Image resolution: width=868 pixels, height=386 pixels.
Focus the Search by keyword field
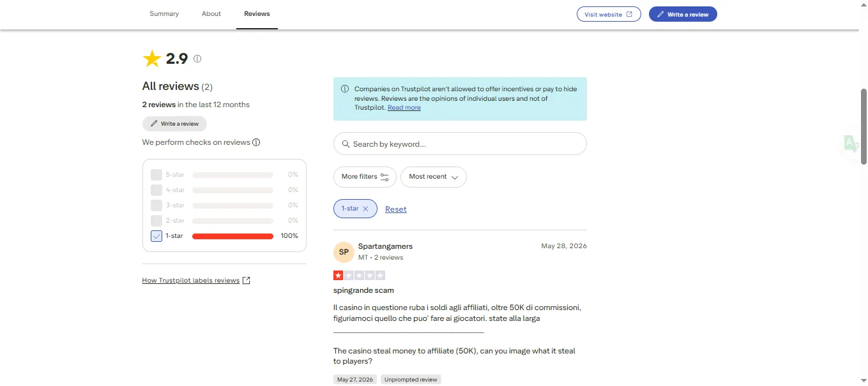[460, 144]
